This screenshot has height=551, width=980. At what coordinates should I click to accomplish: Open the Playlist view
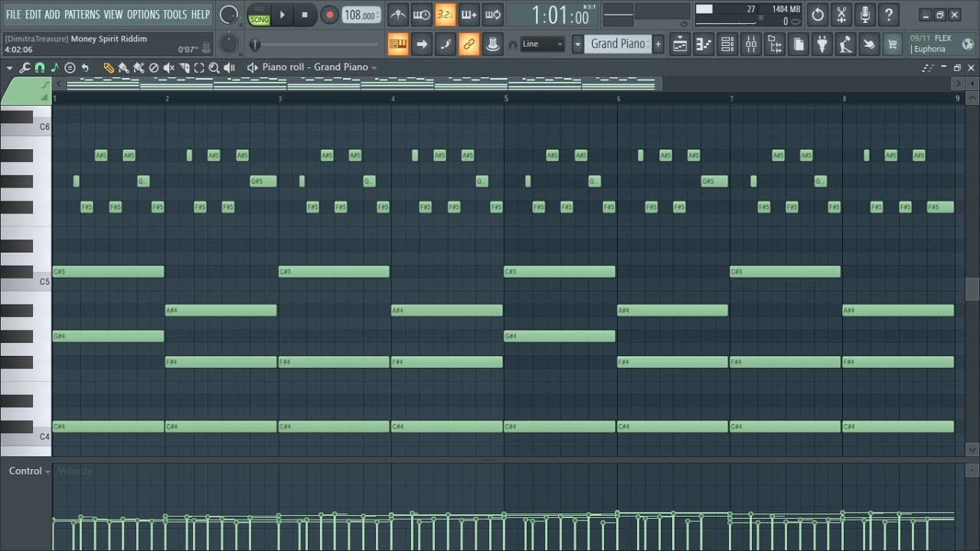click(x=680, y=44)
